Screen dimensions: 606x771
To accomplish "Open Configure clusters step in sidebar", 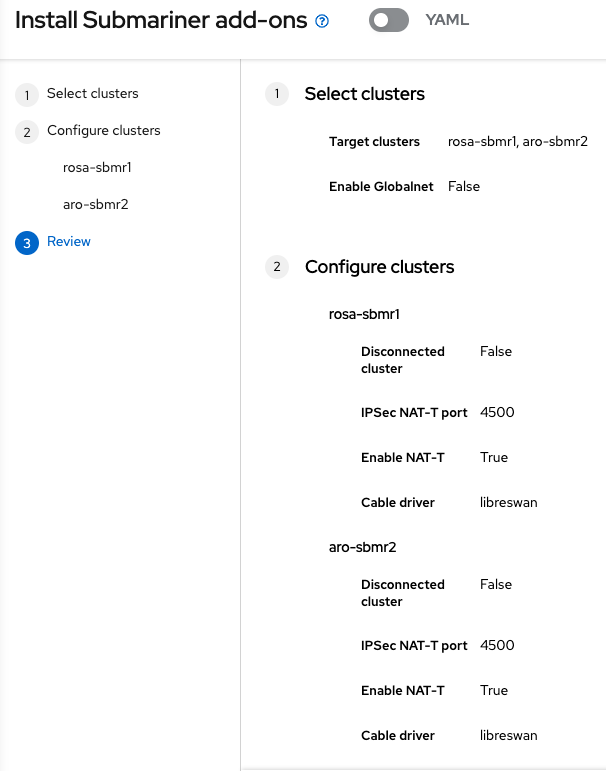I will [103, 131].
